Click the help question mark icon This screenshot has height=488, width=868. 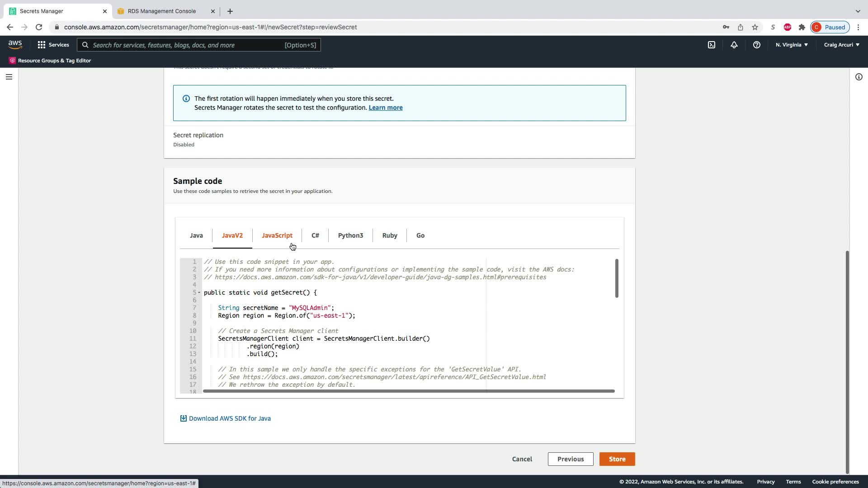pyautogui.click(x=756, y=45)
